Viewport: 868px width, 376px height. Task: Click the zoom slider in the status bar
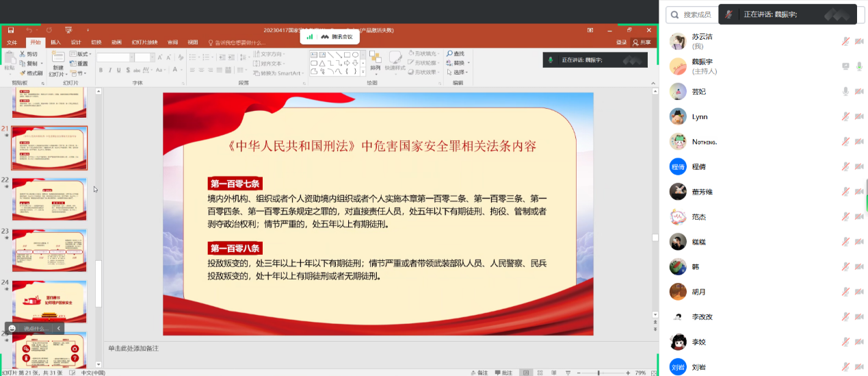599,373
